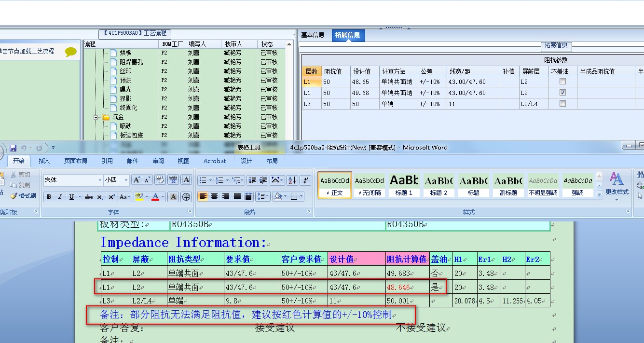Open the 审阅 ribbon tab
The width and height of the screenshot is (644, 343).
tap(158, 161)
